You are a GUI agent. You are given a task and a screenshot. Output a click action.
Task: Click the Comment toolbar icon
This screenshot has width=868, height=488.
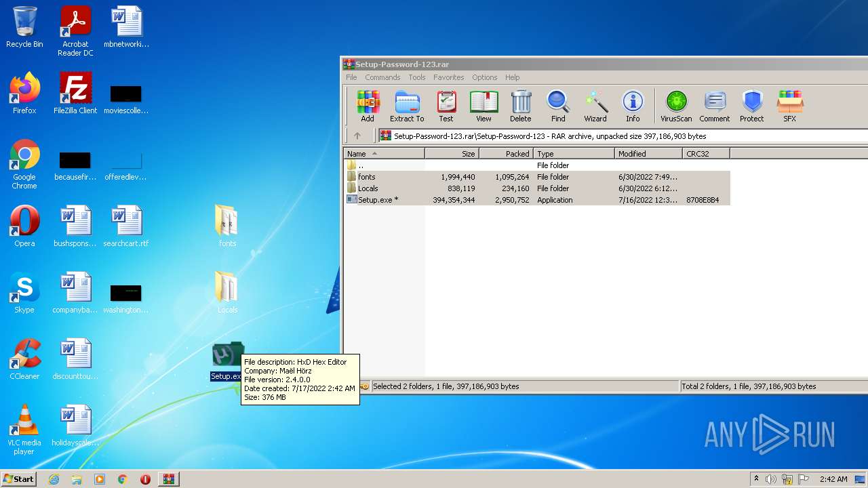coord(715,106)
